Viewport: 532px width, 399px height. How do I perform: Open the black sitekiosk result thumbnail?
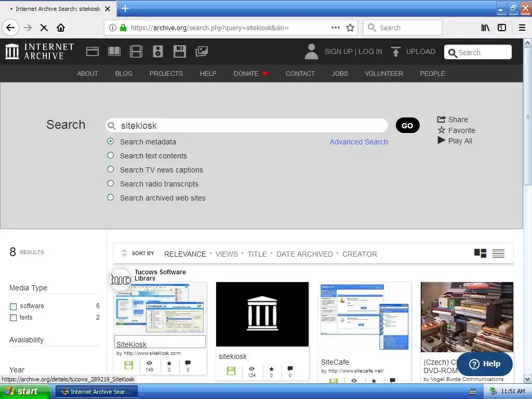[x=262, y=314]
